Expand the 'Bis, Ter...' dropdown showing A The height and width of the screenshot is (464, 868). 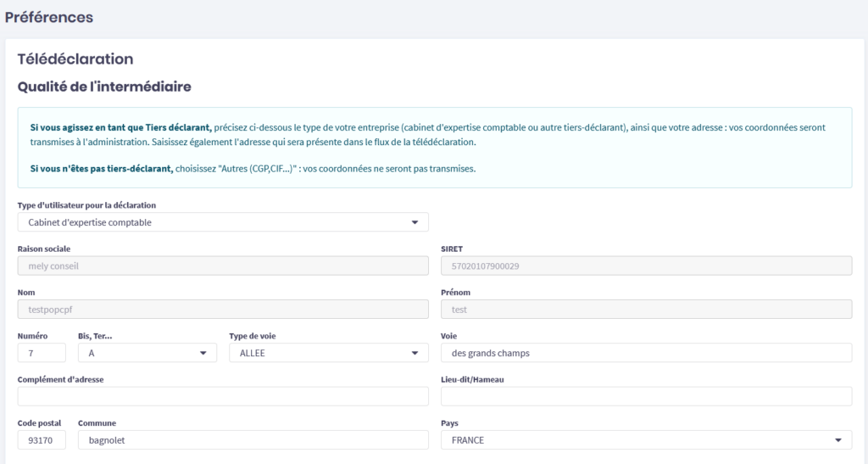pos(147,353)
